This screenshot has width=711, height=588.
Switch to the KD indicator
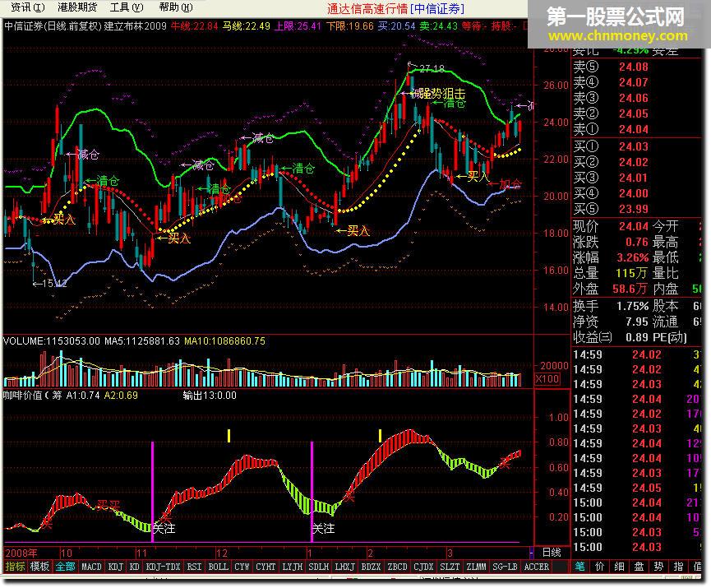(x=134, y=567)
